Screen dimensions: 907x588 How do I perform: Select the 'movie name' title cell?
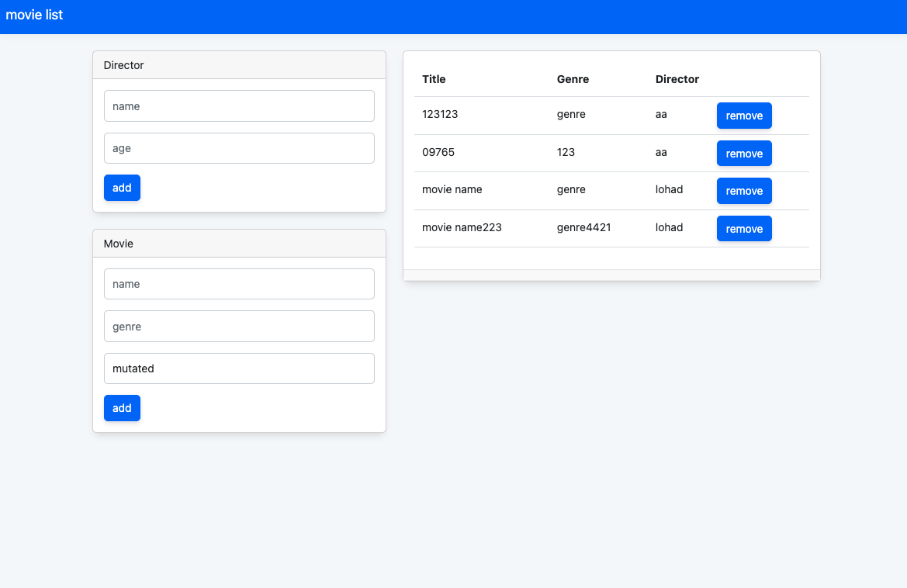coord(452,189)
